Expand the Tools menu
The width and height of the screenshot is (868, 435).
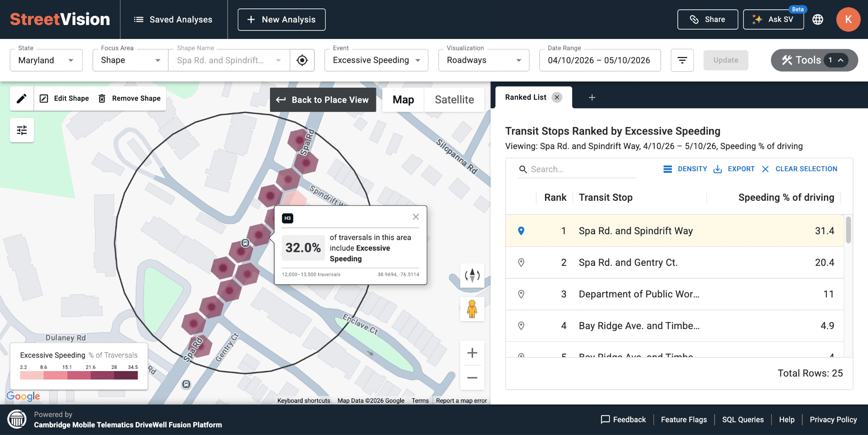tap(814, 60)
